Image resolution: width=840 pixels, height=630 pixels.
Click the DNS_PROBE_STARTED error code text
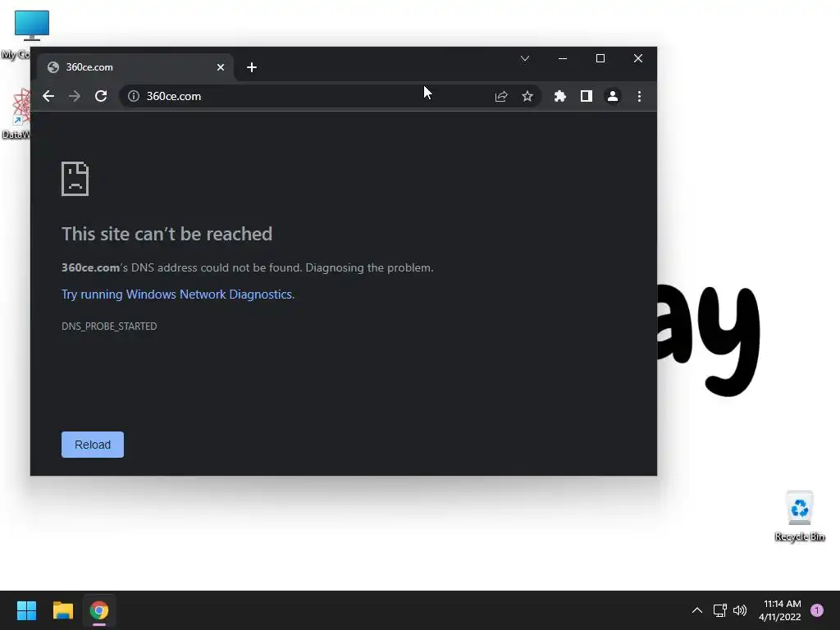click(109, 326)
